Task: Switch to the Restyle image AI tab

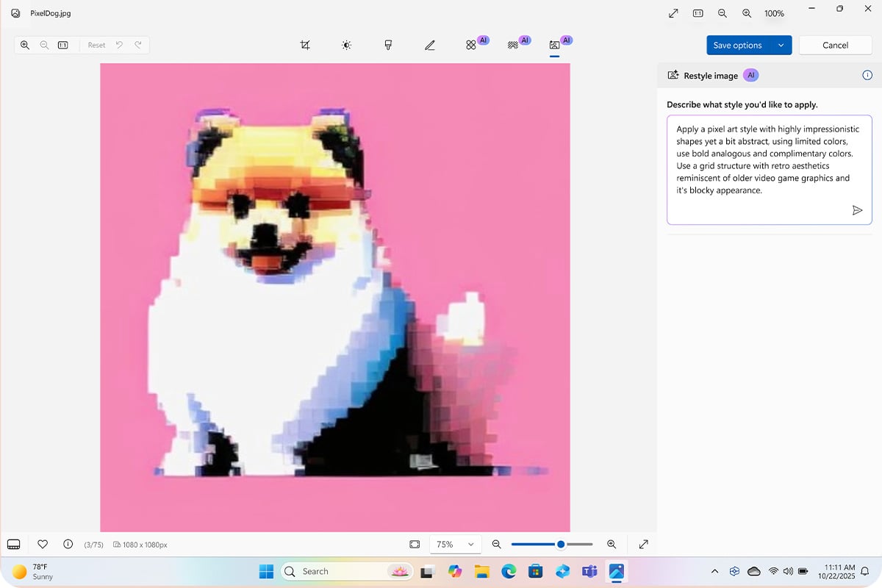Action: coord(555,46)
